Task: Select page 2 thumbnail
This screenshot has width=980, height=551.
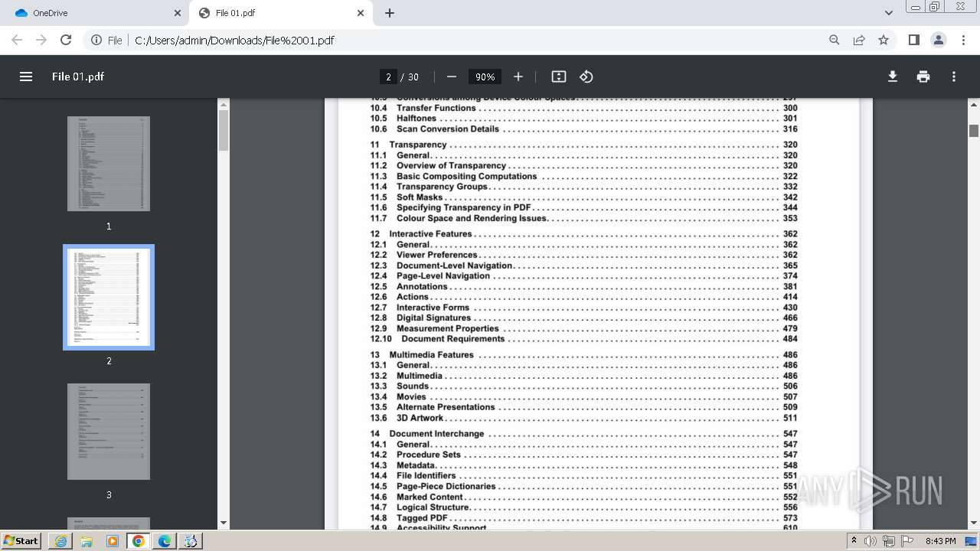Action: pos(109,297)
